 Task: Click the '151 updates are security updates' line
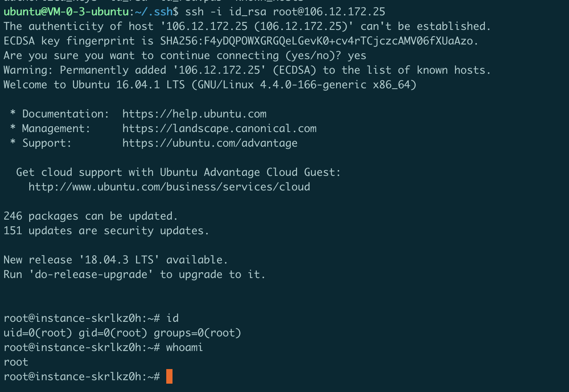pyautogui.click(x=106, y=231)
